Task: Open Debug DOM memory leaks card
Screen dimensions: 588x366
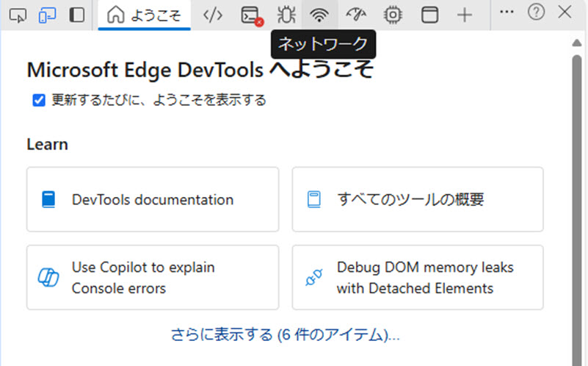Action: tap(418, 277)
